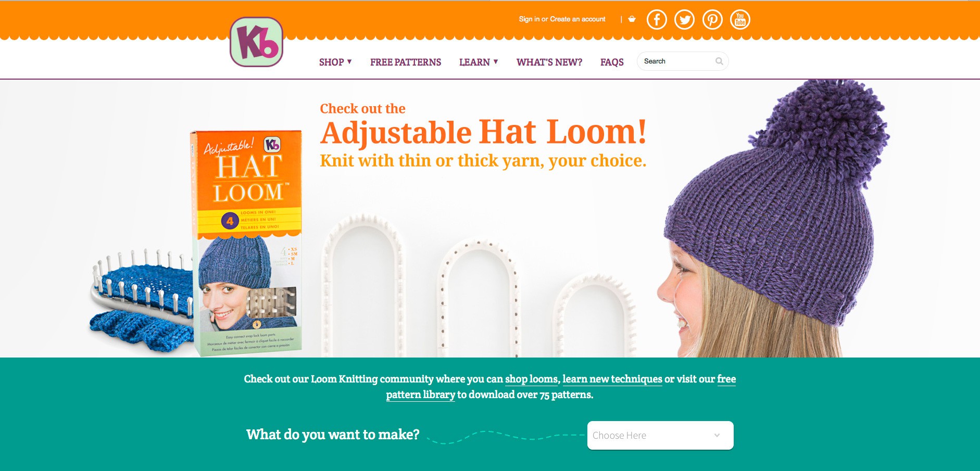The height and width of the screenshot is (471, 980).
Task: Open the Pinterest social icon
Action: point(712,20)
